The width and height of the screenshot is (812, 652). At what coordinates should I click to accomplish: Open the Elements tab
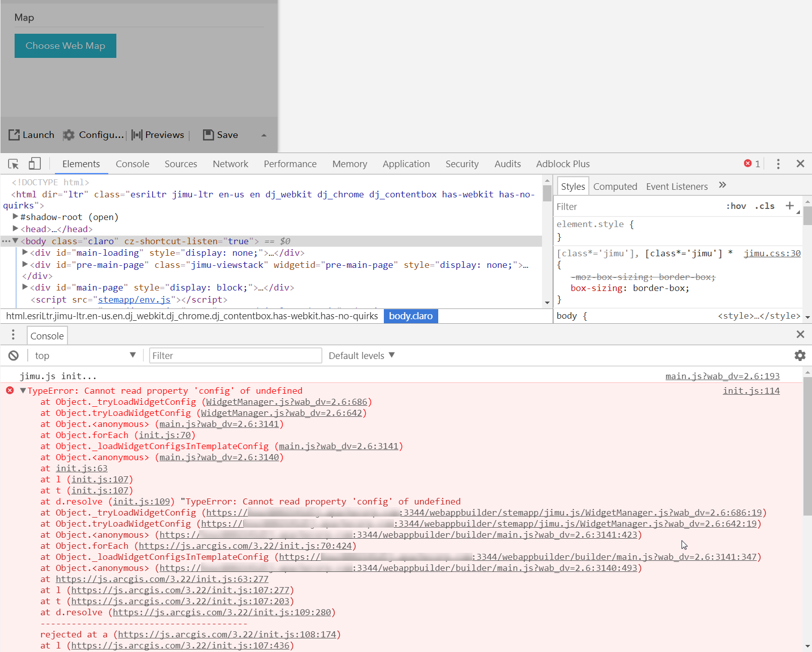coord(81,164)
